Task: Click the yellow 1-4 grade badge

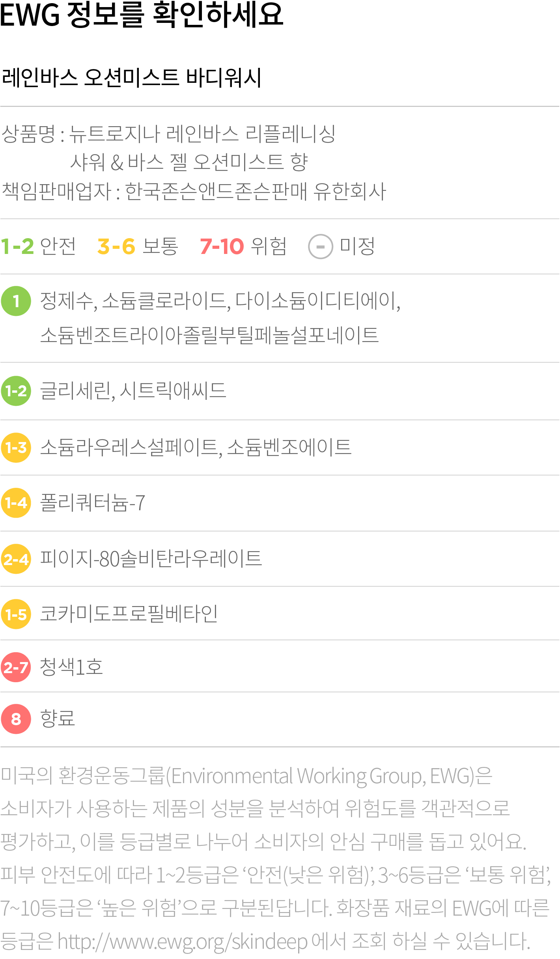Action: click(x=16, y=503)
